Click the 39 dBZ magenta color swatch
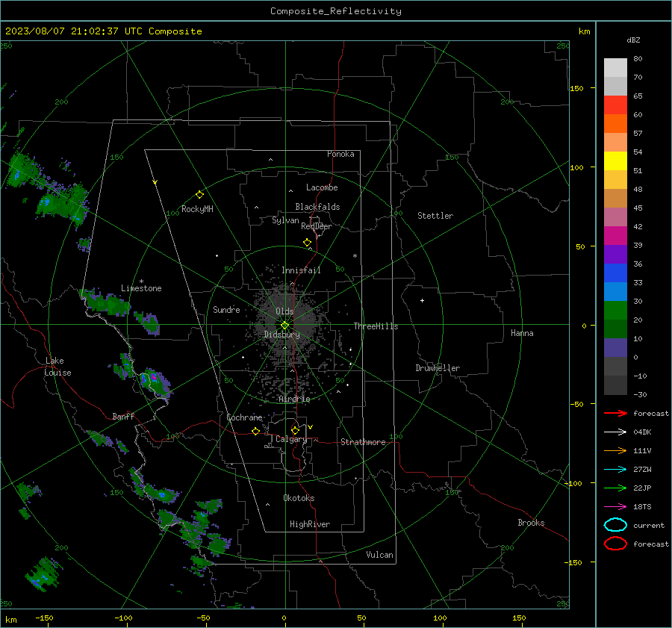 coord(615,235)
